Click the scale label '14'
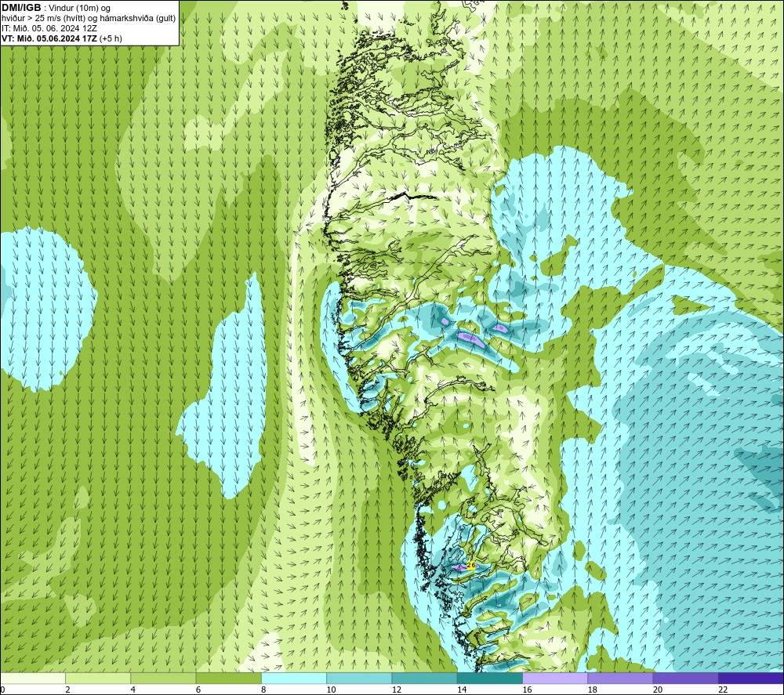 pos(462,690)
